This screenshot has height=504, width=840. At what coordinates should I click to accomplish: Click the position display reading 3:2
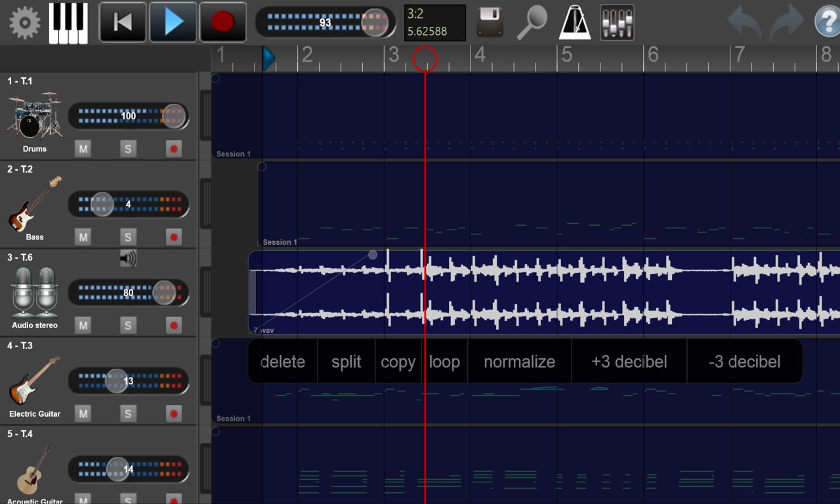coord(435,22)
